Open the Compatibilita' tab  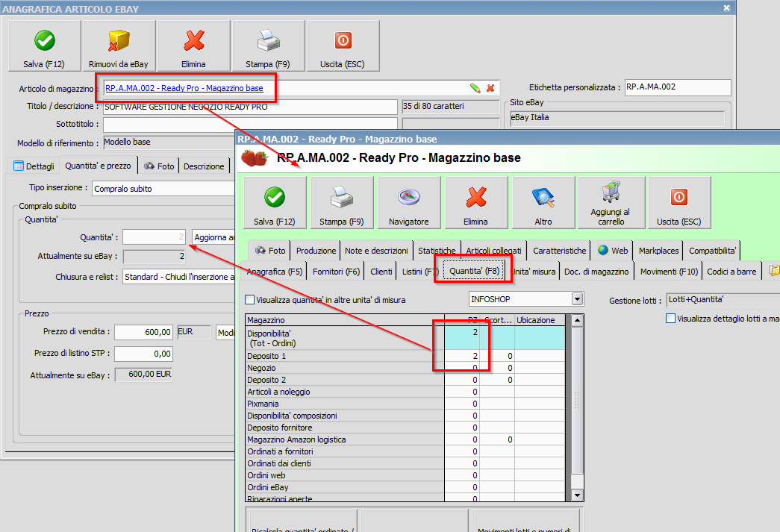[712, 251]
